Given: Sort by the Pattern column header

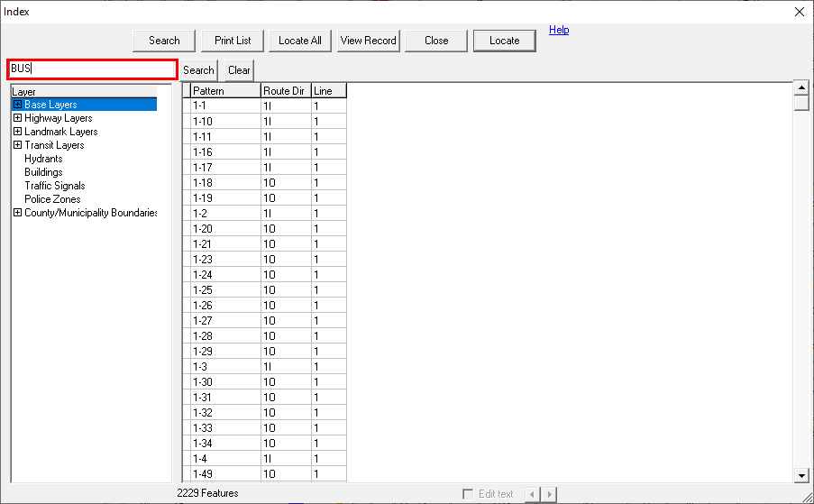Looking at the screenshot, I should 224,91.
